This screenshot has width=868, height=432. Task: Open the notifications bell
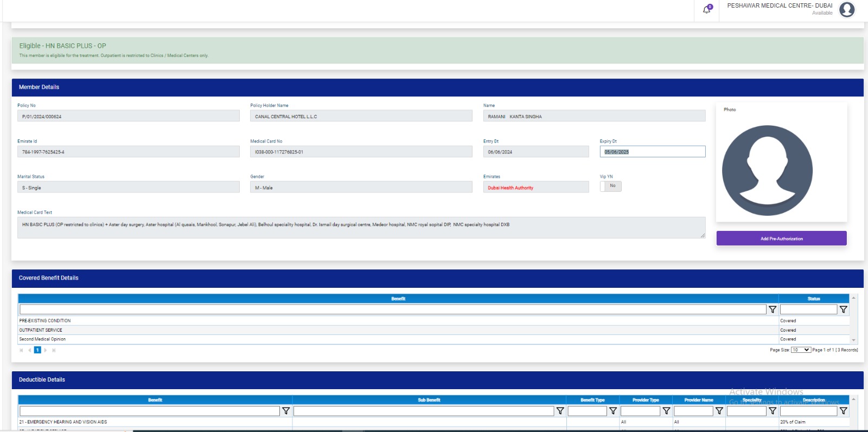(x=707, y=10)
